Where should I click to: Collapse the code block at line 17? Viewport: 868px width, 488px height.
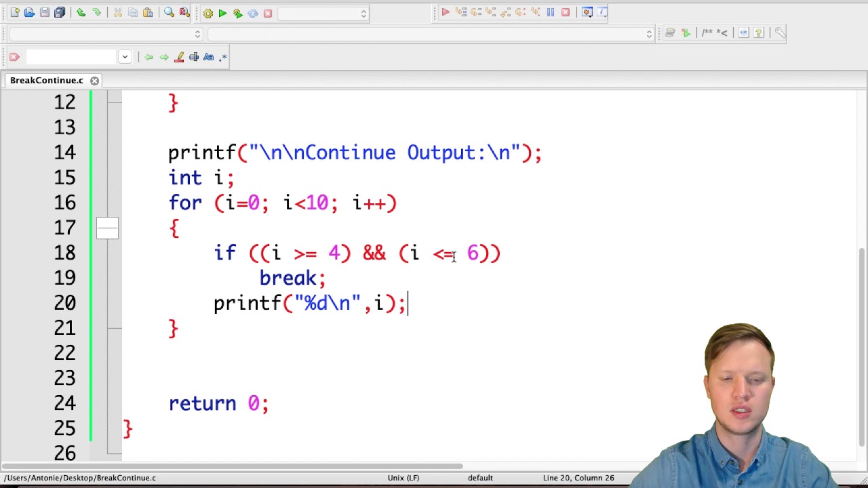click(107, 228)
